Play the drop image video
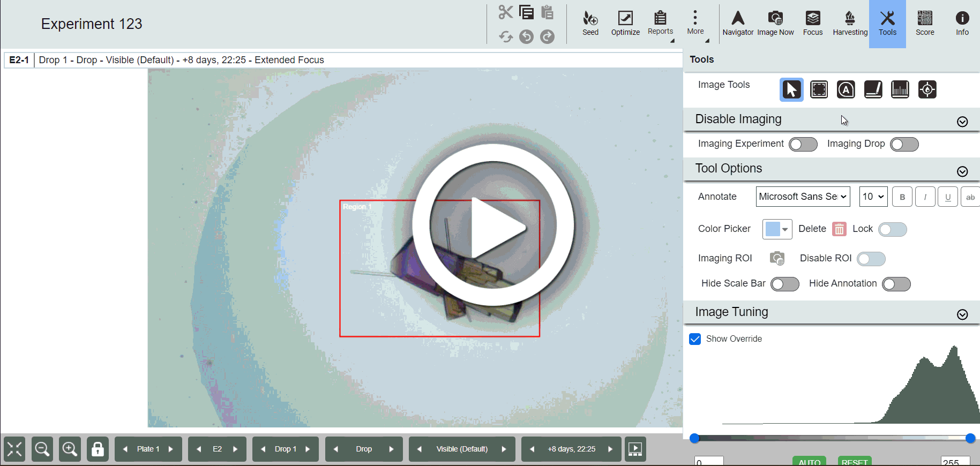 tap(493, 226)
